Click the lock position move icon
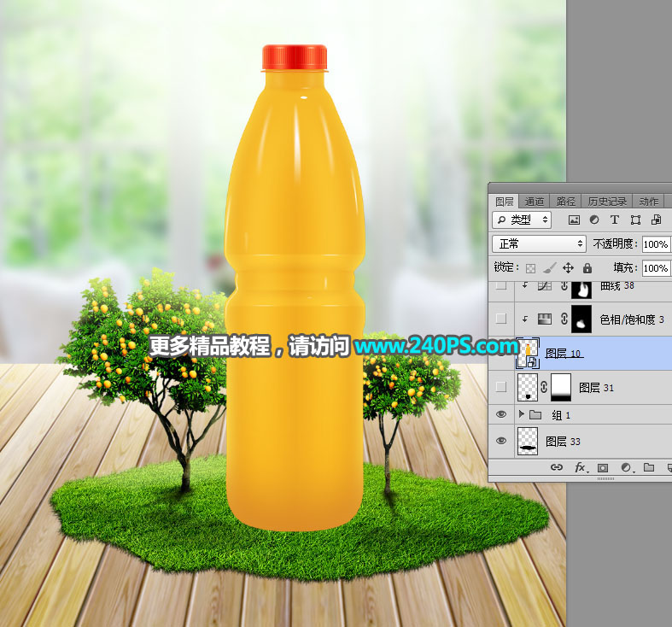The width and height of the screenshot is (672, 627). click(x=568, y=268)
